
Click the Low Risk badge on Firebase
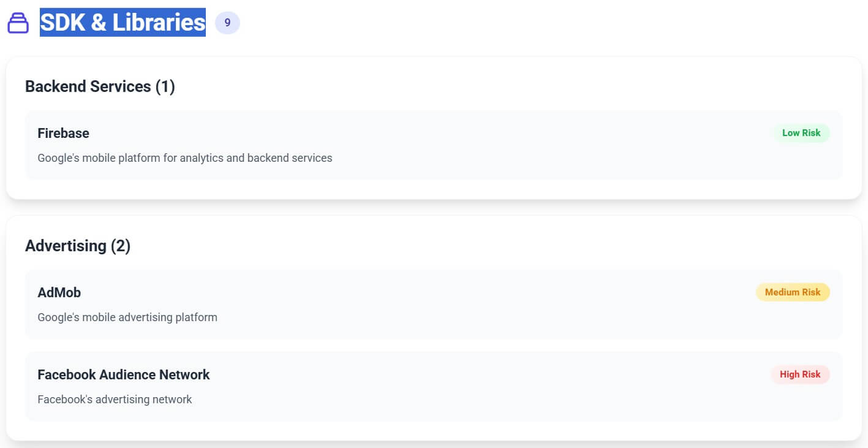801,133
